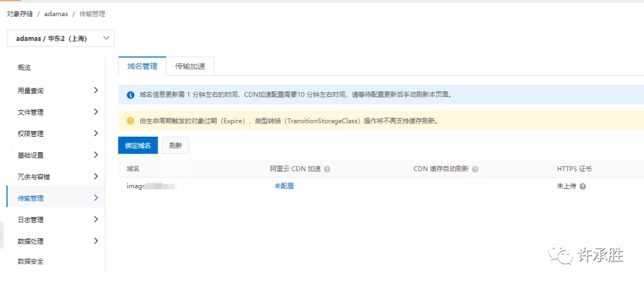This screenshot has height=283, width=644.
Task: Click adamas in the breadcrumb
Action: [56, 14]
